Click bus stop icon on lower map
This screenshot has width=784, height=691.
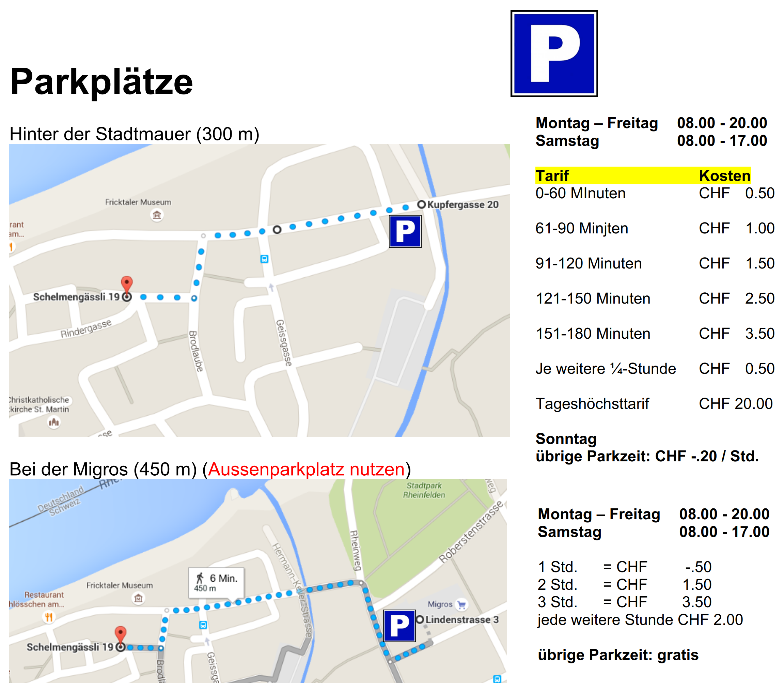pyautogui.click(x=203, y=625)
